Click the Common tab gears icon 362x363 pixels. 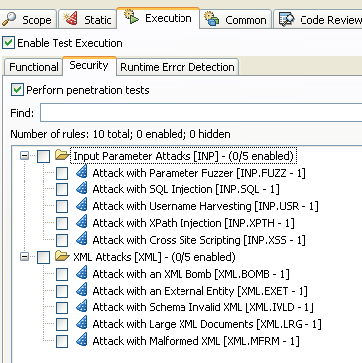[x=212, y=19]
